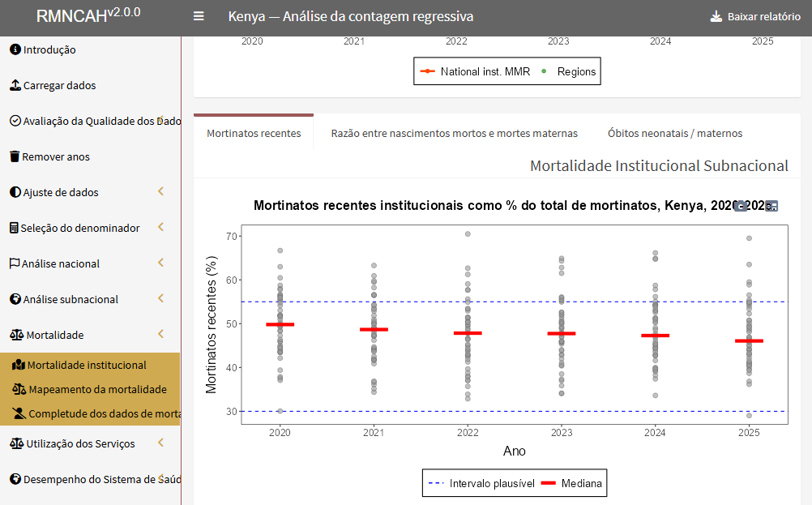Click the Avaliação da Qualidade check-circle icon

15,121
